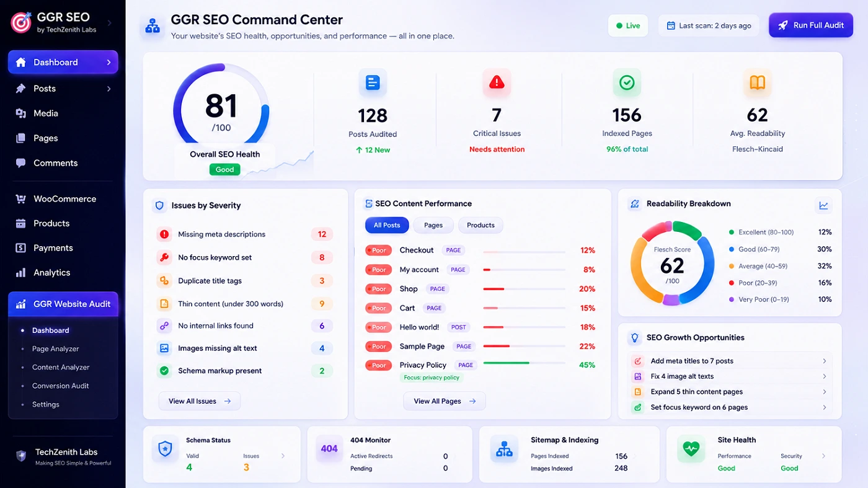The image size is (868, 488).
Task: Click the View All Pages button
Action: (445, 401)
